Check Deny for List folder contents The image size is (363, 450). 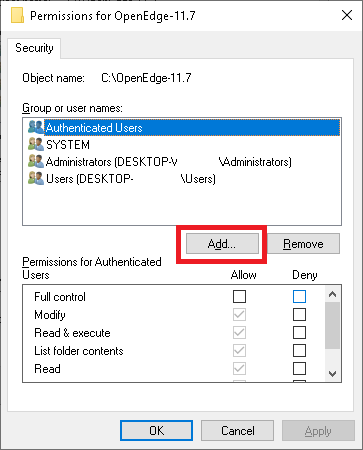click(x=299, y=350)
